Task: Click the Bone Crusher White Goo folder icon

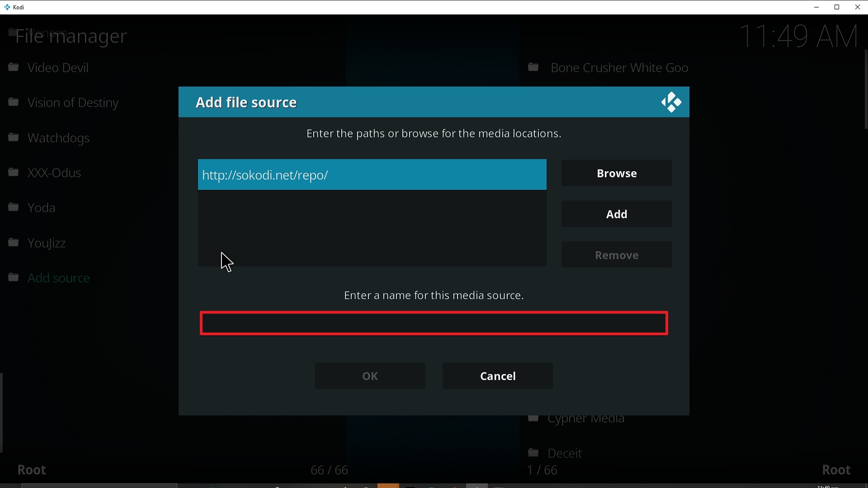Action: click(534, 68)
